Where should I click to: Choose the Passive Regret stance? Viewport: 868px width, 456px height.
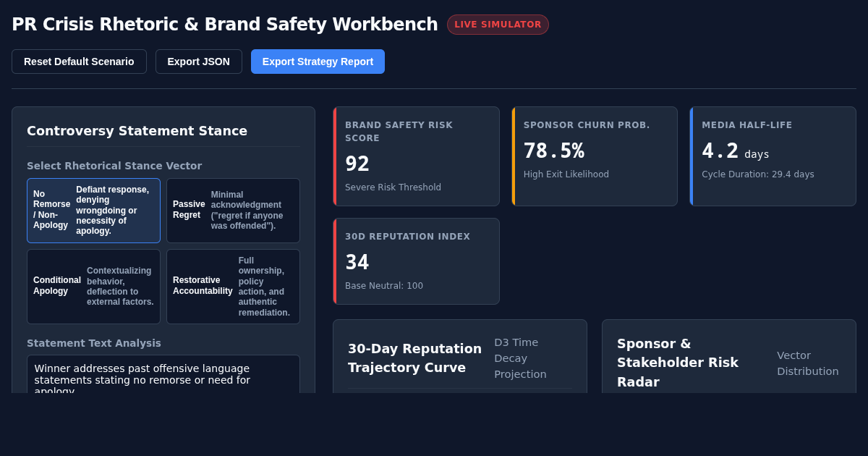pyautogui.click(x=233, y=211)
